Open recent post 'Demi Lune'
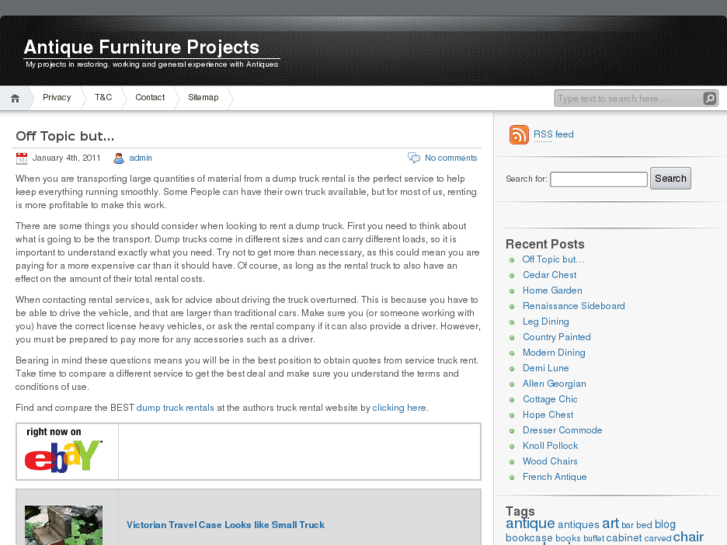 pos(546,368)
